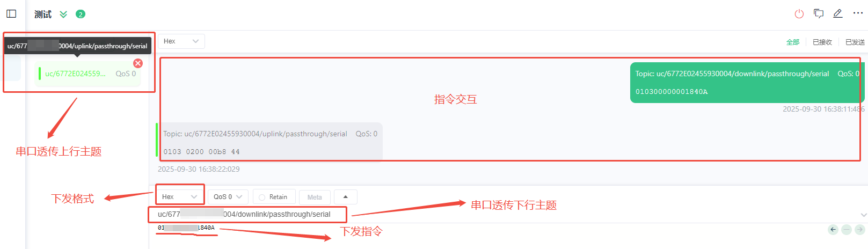Open the received Hex format dropdown

181,41
